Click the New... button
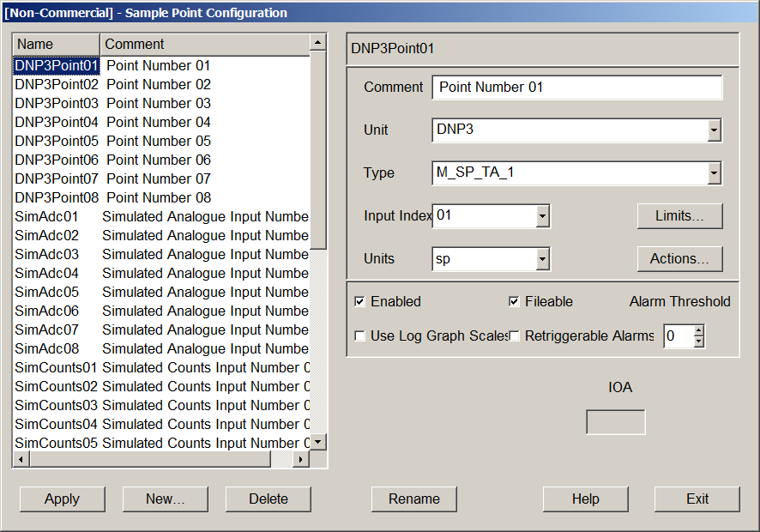 tap(166, 499)
